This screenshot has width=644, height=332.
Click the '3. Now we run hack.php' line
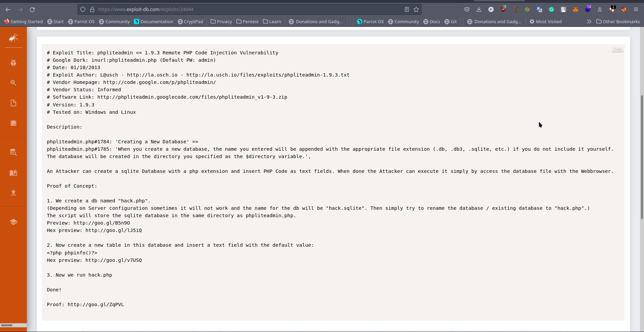pos(79,275)
